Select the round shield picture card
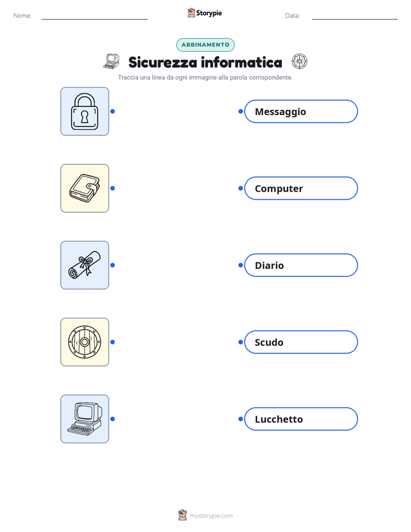The height and width of the screenshot is (532, 411). point(85,342)
